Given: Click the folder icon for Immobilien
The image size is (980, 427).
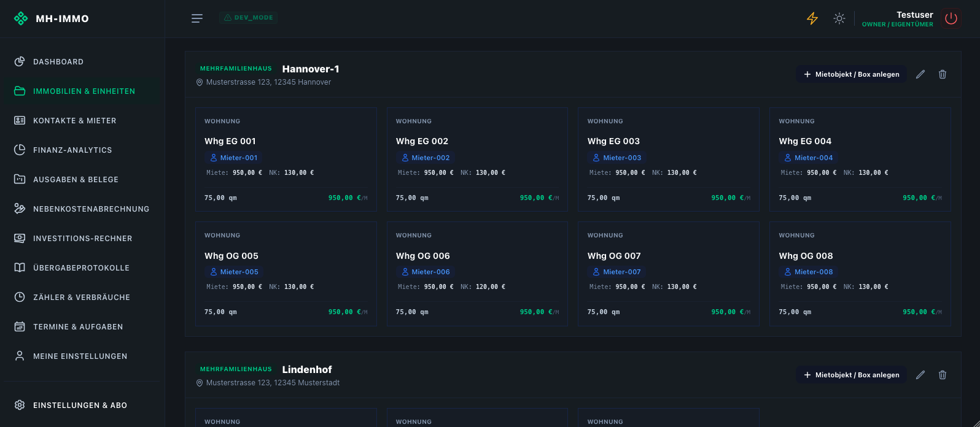Looking at the screenshot, I should pyautogui.click(x=20, y=91).
